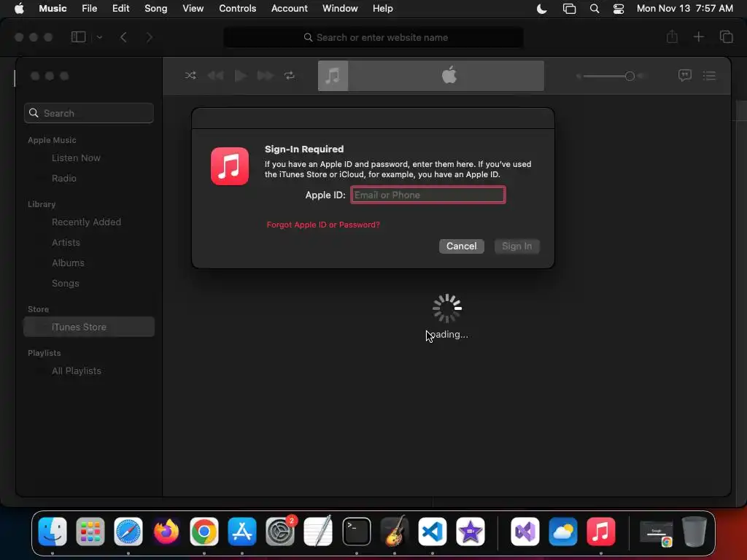The image size is (747, 560).
Task: Go back in Safari window
Action: 123,37
